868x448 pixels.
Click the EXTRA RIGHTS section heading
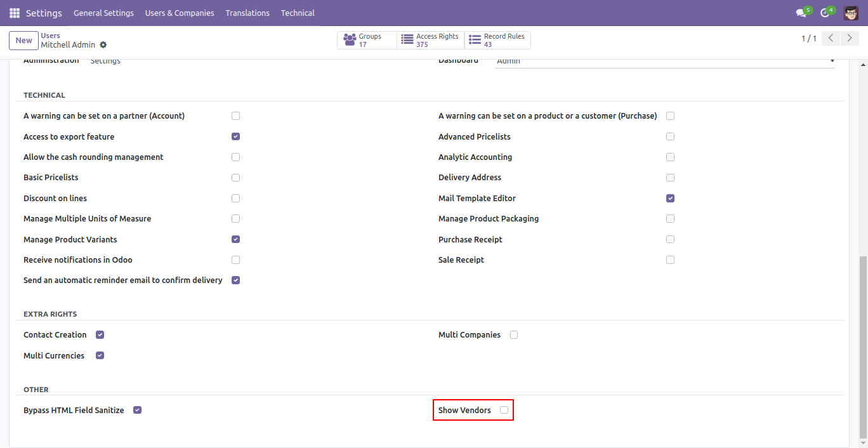(50, 314)
